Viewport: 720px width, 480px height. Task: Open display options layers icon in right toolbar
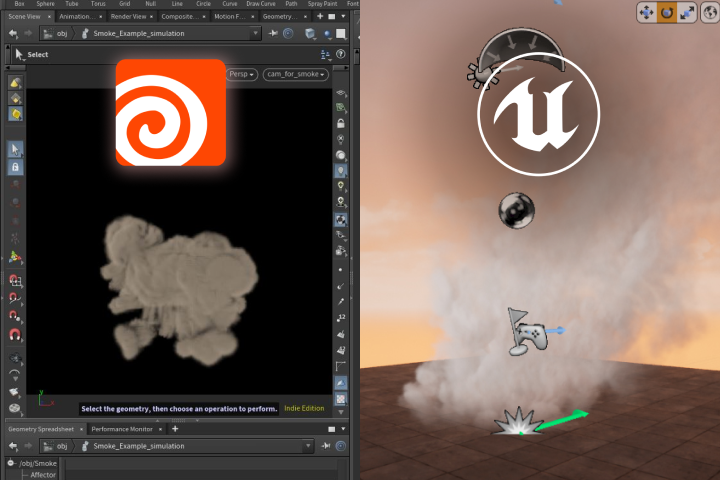click(340, 93)
